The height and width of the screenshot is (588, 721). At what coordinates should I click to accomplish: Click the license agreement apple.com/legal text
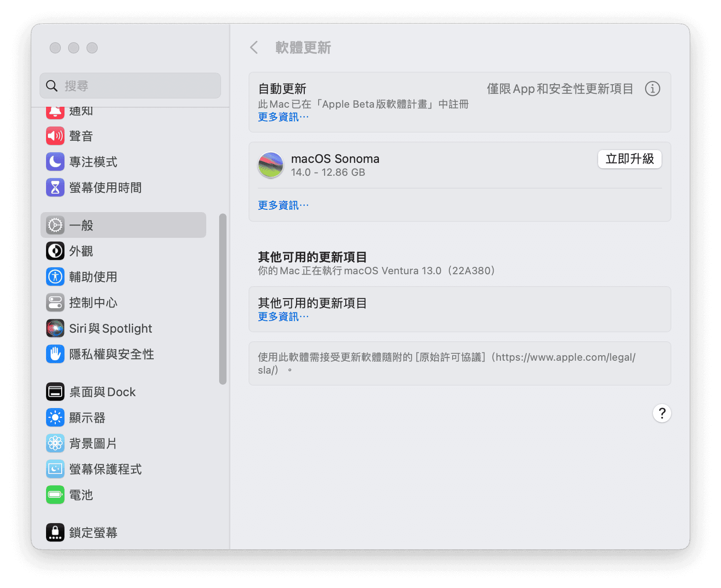[x=447, y=363]
